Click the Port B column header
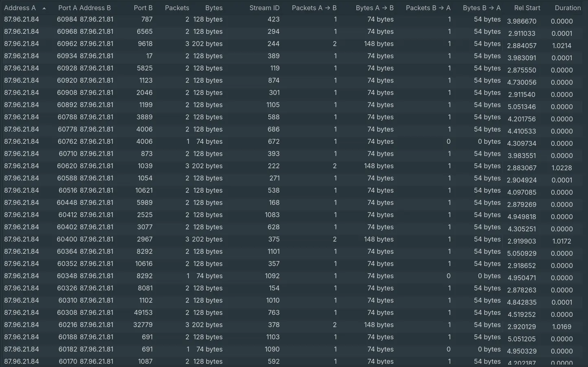588x367 pixels. 143,8
